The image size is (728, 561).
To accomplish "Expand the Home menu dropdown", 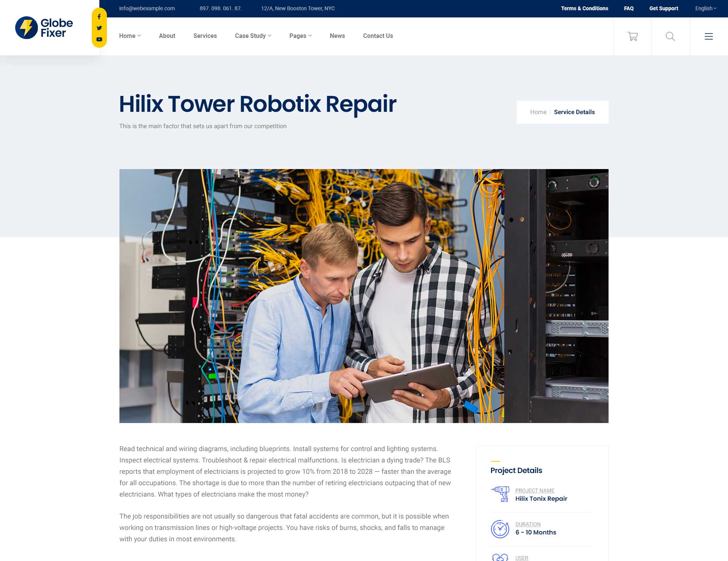I will (x=130, y=36).
